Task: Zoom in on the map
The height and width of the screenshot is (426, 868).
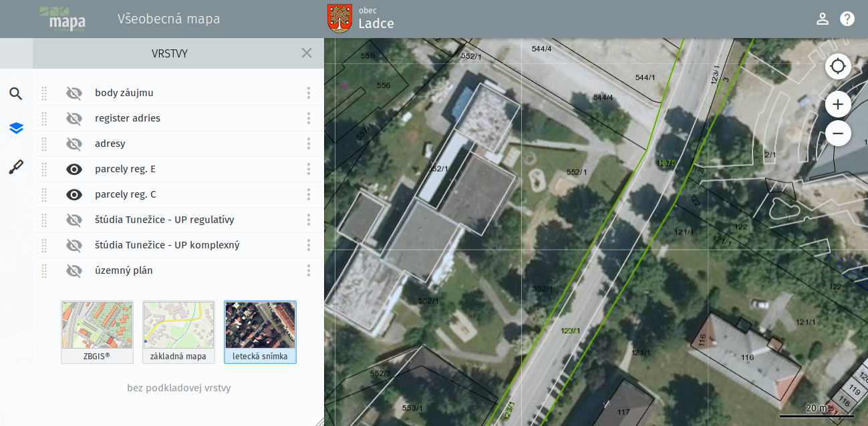Action: 838,104
